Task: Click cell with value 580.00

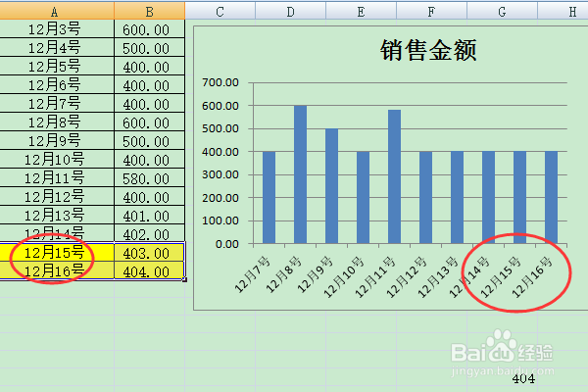Action: tap(149, 177)
